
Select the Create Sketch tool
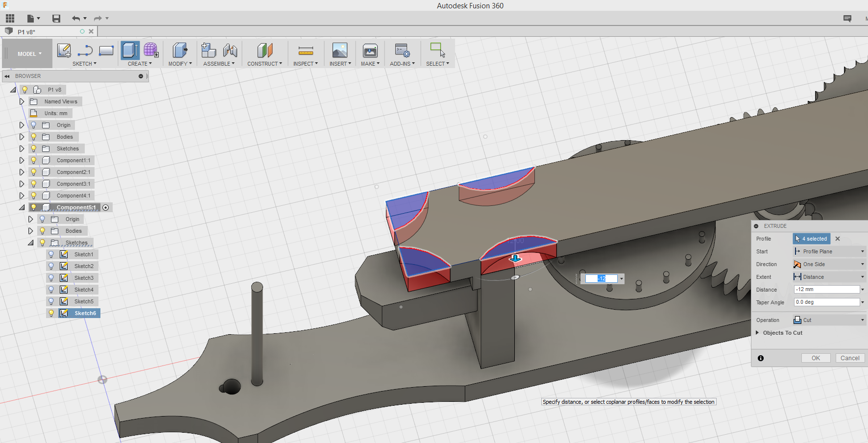(64, 50)
